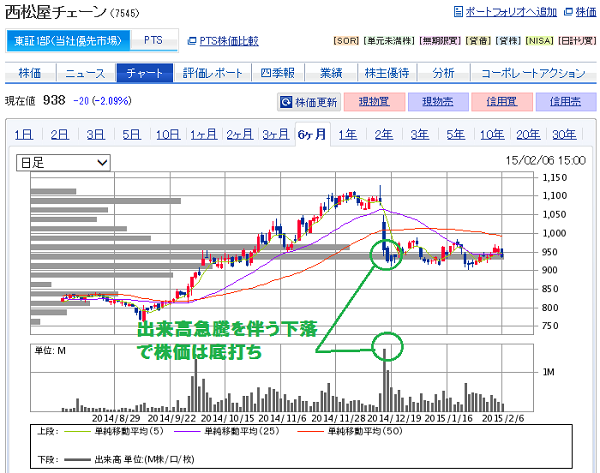Image resolution: width=600 pixels, height=473 pixels.
Task: Select the 2ヶ月 chart period
Action: coord(240,135)
